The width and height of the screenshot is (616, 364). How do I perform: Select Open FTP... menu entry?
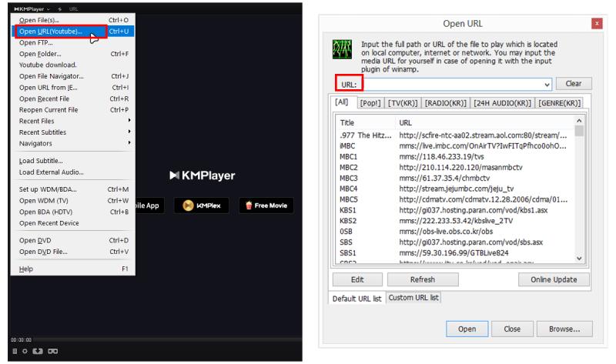click(x=73, y=42)
